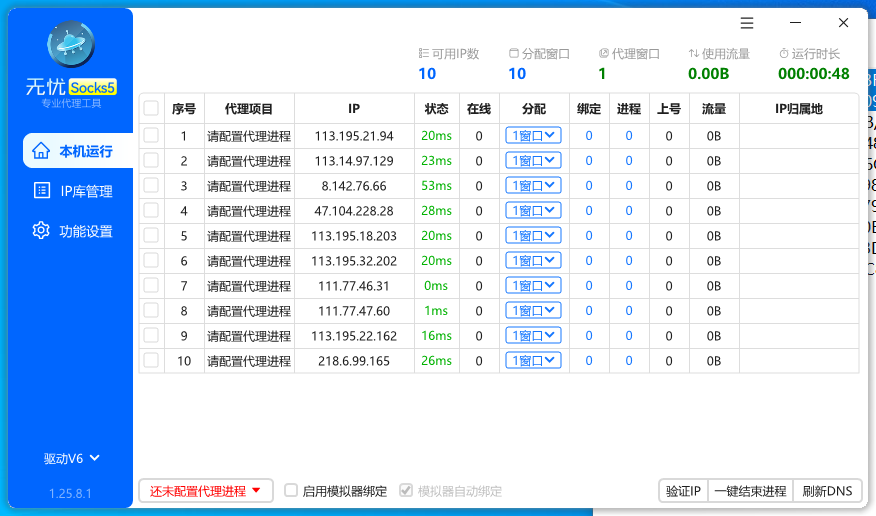Open the 1窗口 dropdown in row 5
Viewport: 876px width, 516px height.
point(534,236)
